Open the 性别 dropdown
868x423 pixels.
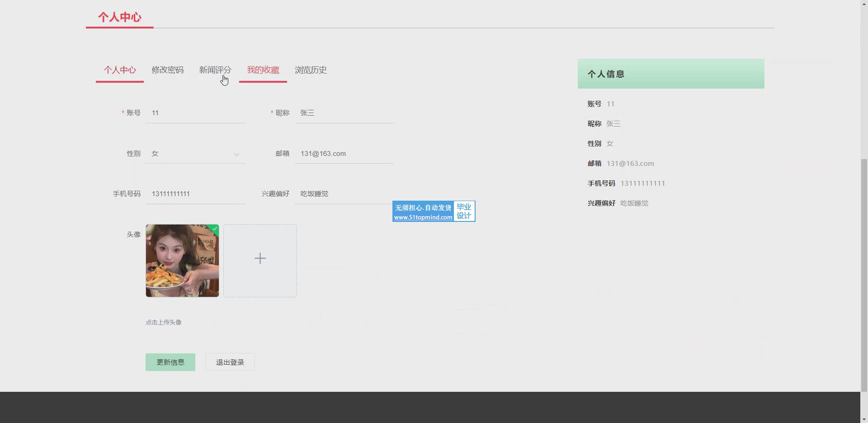pos(195,154)
